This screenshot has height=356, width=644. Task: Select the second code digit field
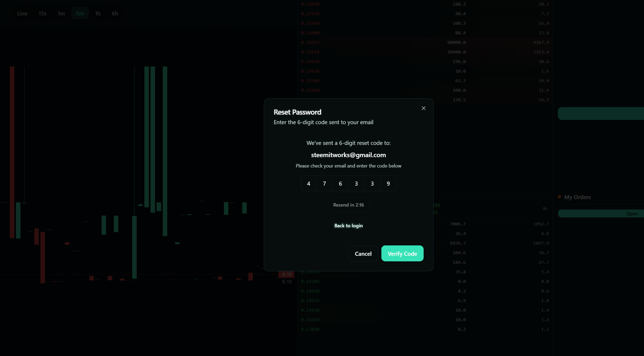click(x=324, y=183)
